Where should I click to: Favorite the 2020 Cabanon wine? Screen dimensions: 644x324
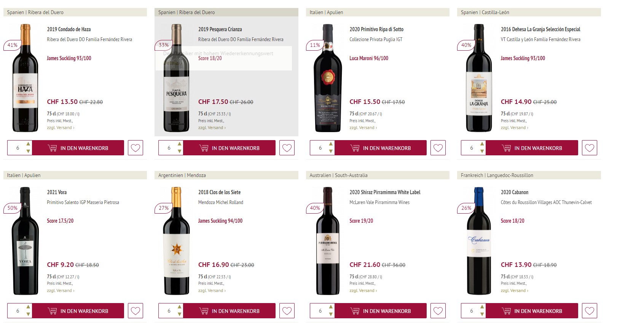click(x=590, y=311)
